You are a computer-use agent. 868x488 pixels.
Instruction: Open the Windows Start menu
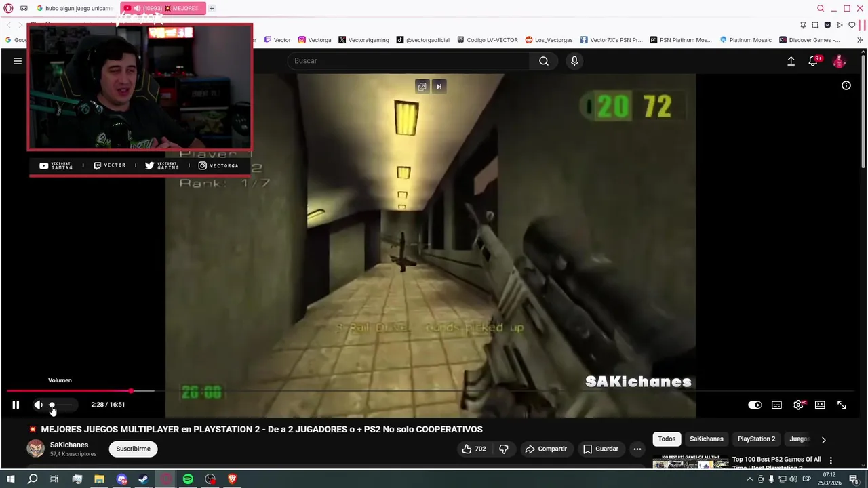tap(11, 479)
